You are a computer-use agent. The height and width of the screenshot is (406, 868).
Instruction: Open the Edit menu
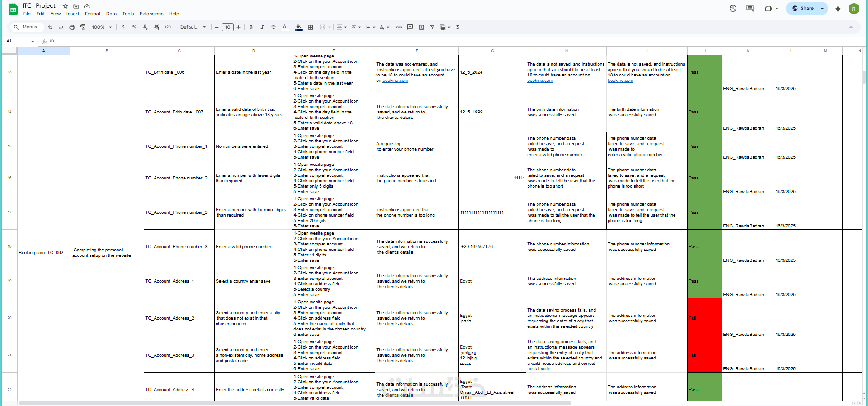[x=41, y=14]
